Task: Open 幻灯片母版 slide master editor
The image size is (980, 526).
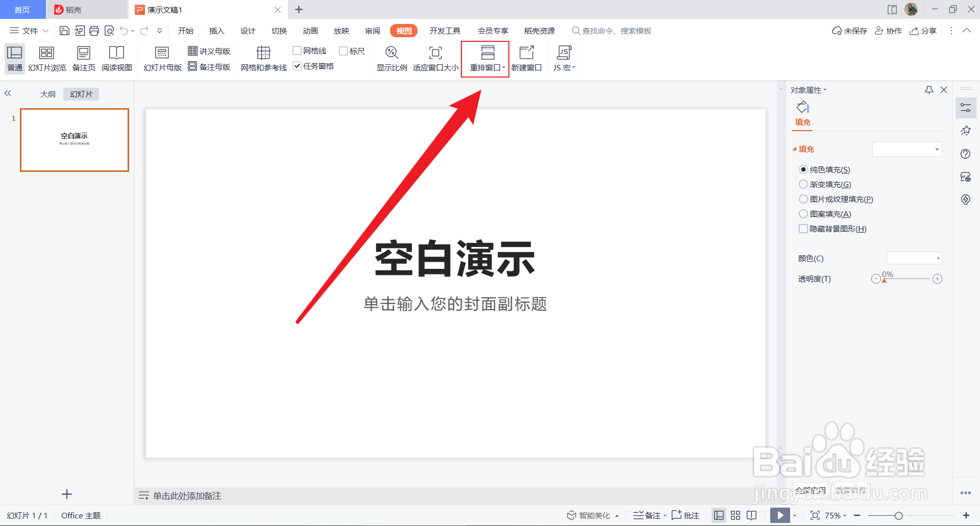Action: 162,58
